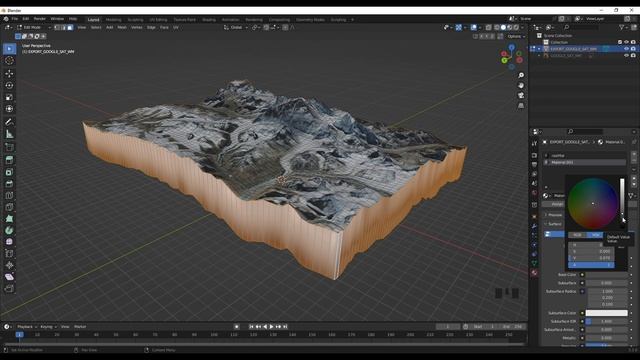Disable render for EXPORT_GOOGLE_SAT_WM object
Viewport: 640px width, 360px height.
coord(633,49)
